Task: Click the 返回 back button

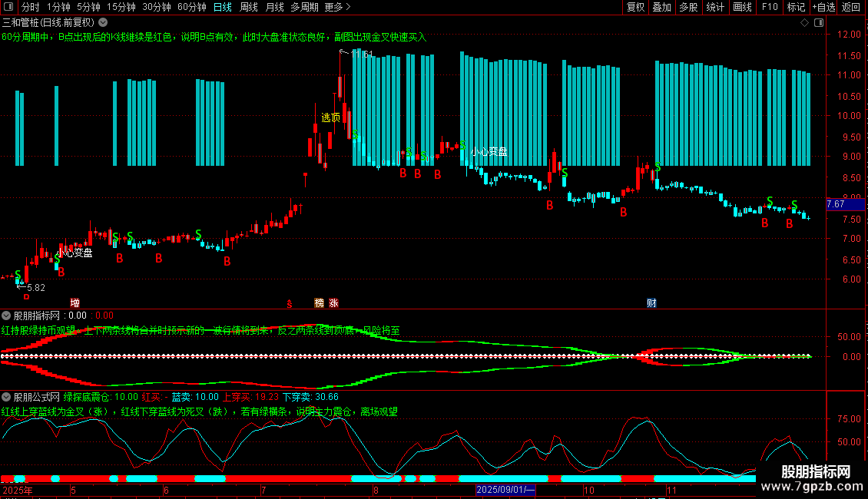Action: (x=851, y=7)
